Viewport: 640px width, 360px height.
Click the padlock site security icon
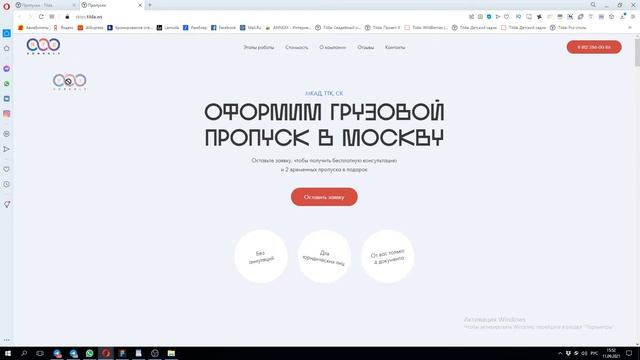pos(67,17)
